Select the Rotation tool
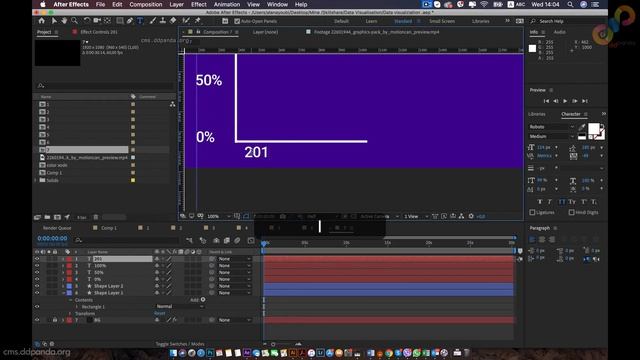Image resolution: width=640 pixels, height=360 pixels. click(87, 20)
